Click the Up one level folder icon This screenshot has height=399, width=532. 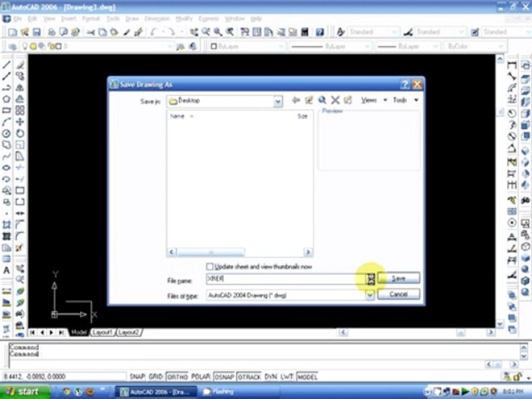(309, 100)
